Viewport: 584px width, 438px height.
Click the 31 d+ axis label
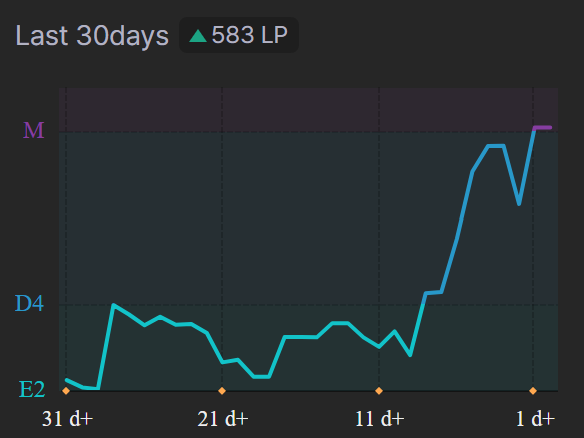[x=67, y=419]
